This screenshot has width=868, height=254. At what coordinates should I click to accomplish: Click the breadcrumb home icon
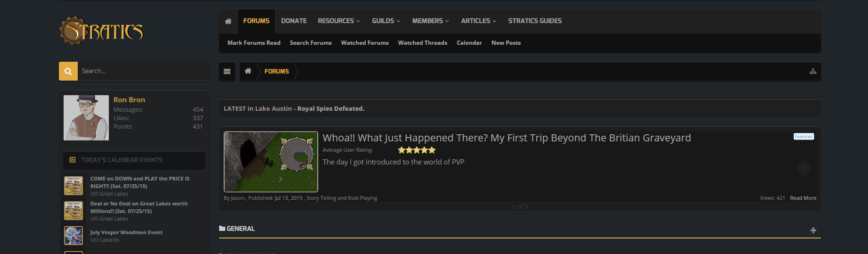tap(248, 71)
